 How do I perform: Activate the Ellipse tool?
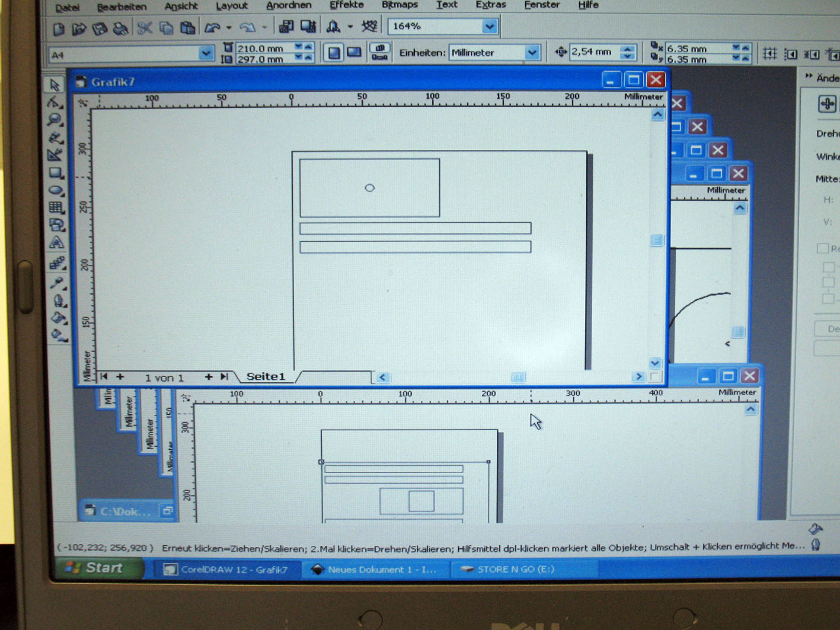click(x=55, y=190)
